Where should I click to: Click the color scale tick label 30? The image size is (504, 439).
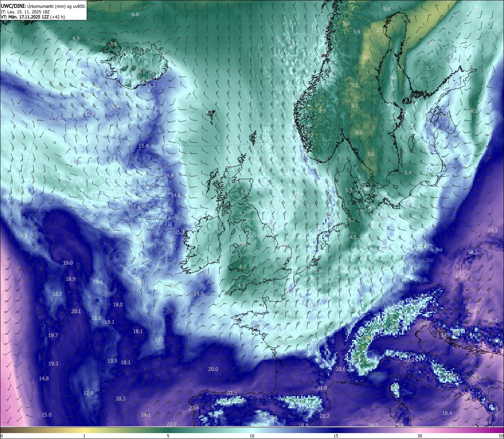pos(420,436)
